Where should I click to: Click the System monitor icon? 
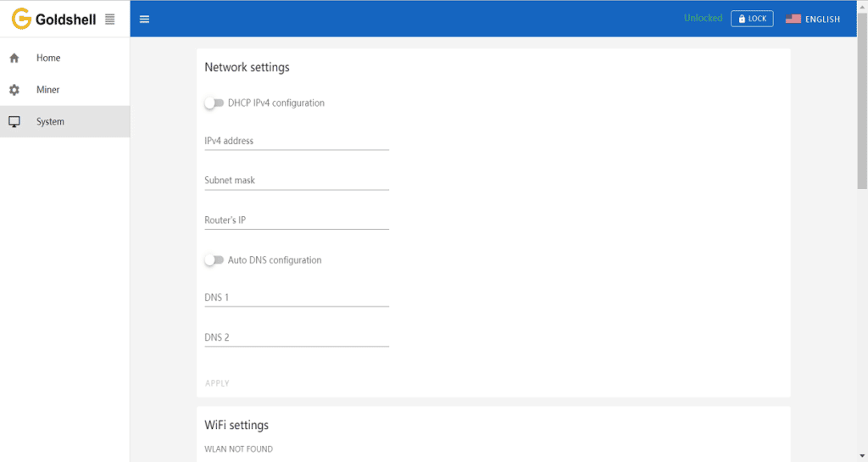pyautogui.click(x=14, y=122)
